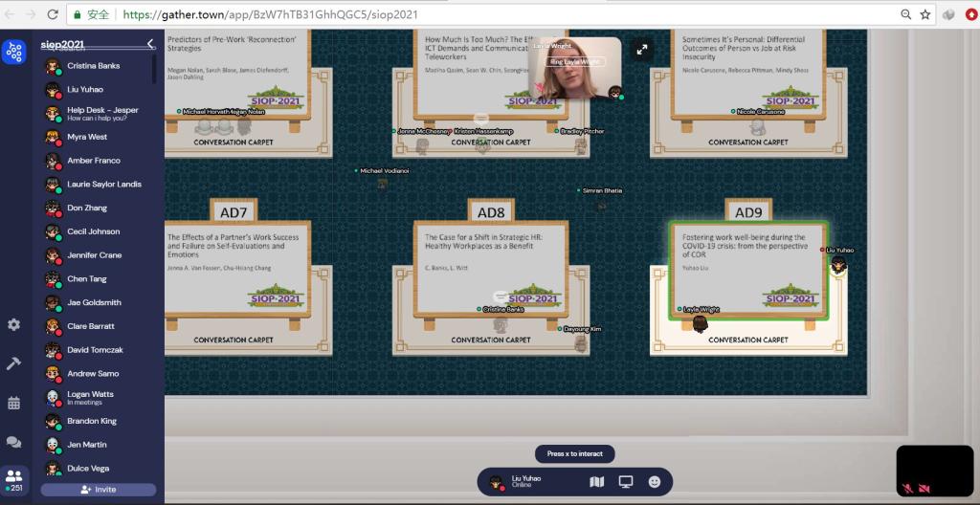
Task: Open the build hammer tool
Action: point(13,363)
